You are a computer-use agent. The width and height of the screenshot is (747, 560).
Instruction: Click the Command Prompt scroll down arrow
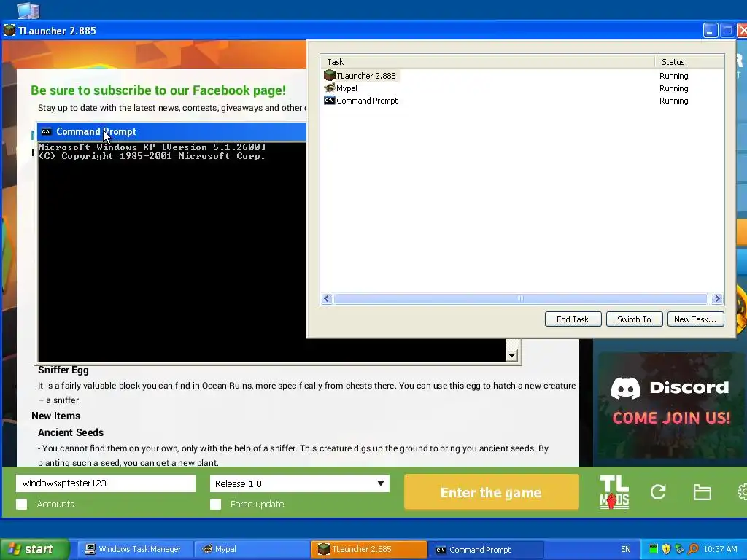click(511, 355)
